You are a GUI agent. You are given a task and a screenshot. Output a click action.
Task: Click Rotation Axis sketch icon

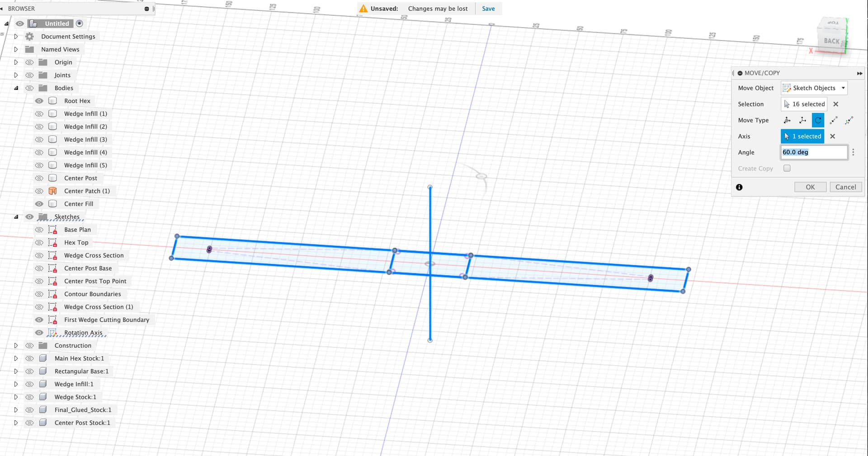coord(52,333)
